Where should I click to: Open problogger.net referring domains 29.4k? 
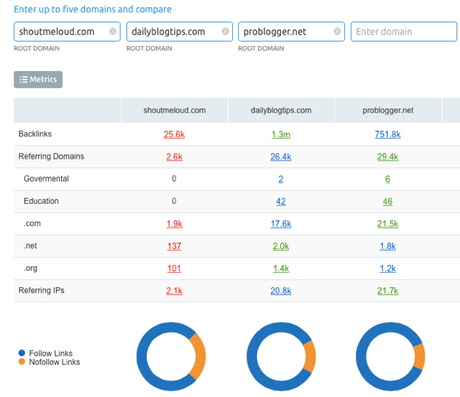[x=388, y=157]
